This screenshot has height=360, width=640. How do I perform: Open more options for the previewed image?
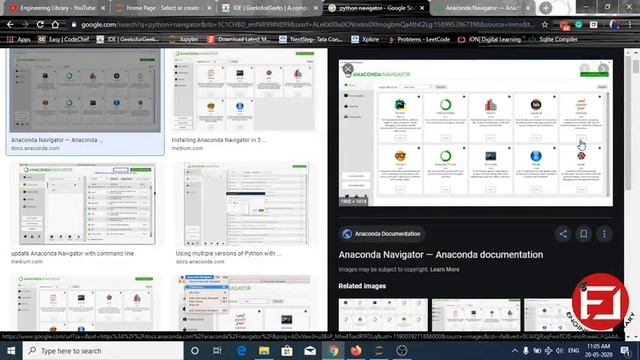(x=604, y=234)
